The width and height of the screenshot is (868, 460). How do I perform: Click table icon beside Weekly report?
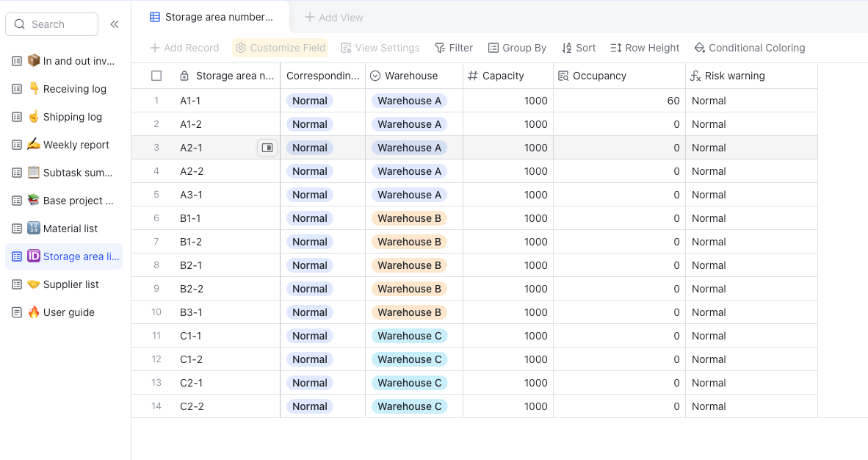(17, 145)
